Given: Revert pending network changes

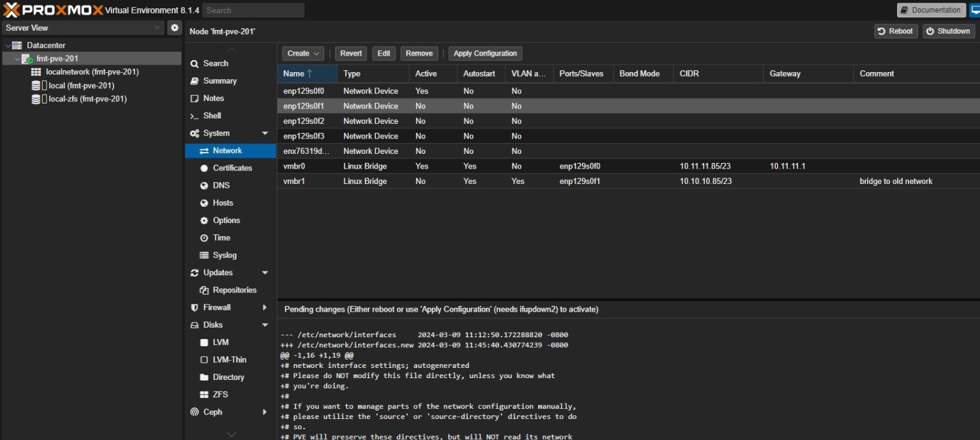Looking at the screenshot, I should tap(350, 53).
